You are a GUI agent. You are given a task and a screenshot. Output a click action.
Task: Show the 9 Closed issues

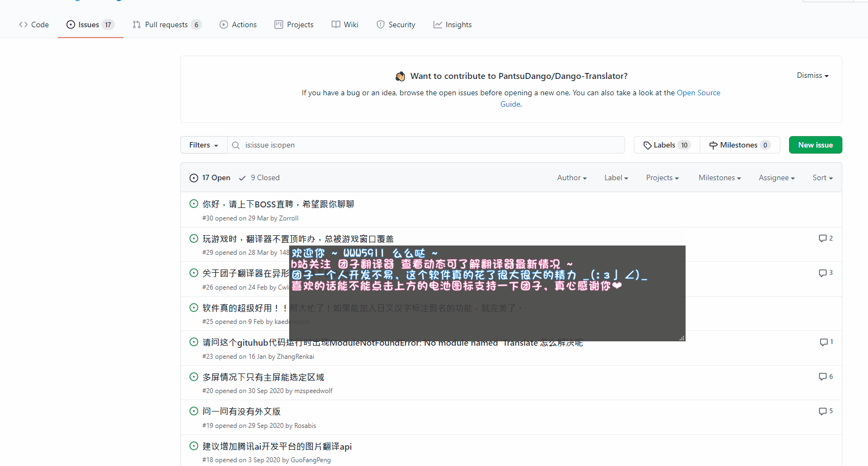point(259,178)
